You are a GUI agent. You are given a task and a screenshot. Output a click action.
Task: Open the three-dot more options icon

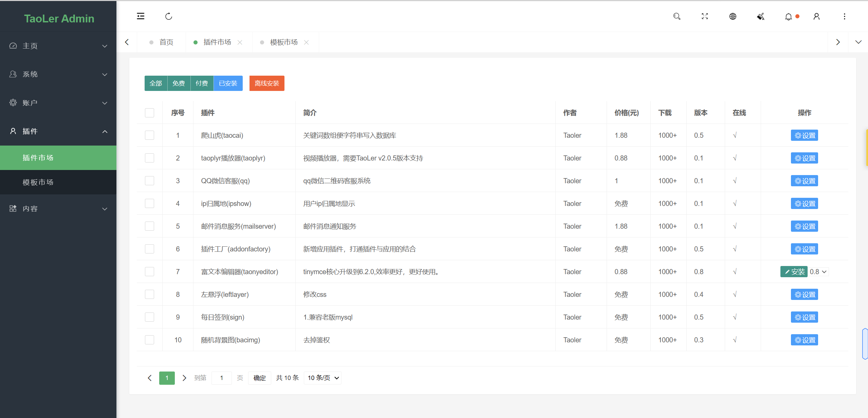(844, 16)
